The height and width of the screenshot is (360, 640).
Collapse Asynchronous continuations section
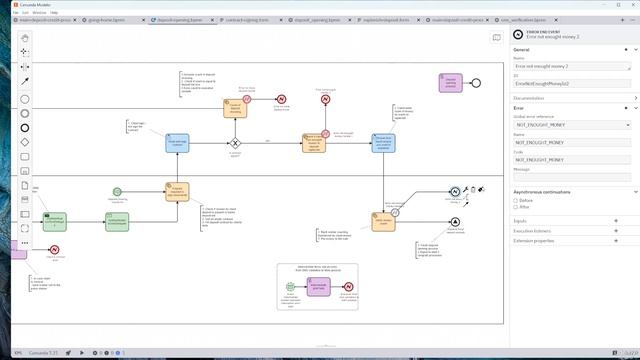pos(636,192)
